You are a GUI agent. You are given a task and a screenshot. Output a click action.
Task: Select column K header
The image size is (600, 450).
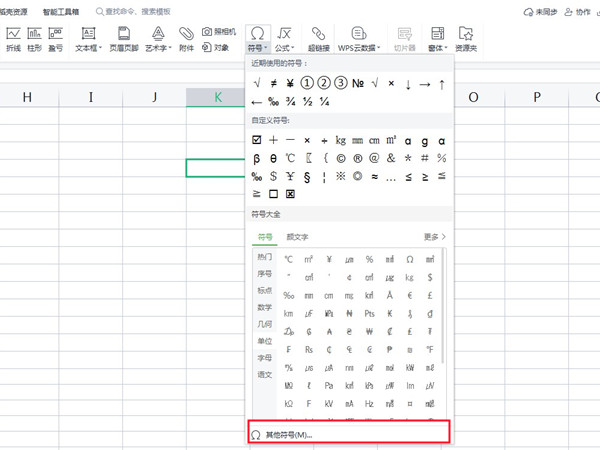tap(216, 97)
